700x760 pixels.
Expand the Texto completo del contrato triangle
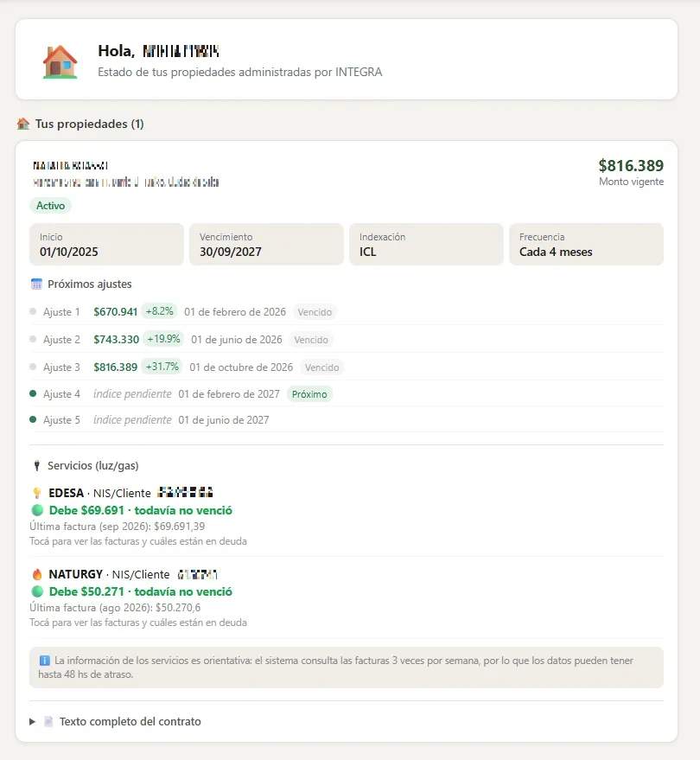click(33, 722)
